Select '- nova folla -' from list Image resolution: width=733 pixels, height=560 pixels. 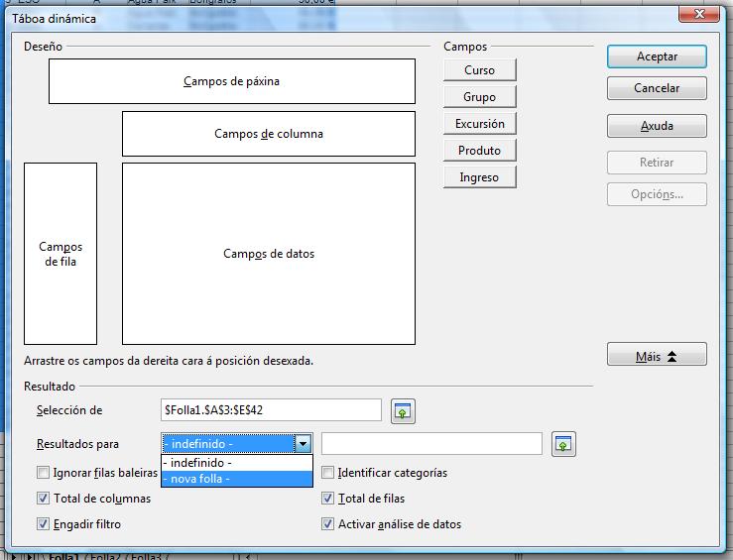point(237,479)
